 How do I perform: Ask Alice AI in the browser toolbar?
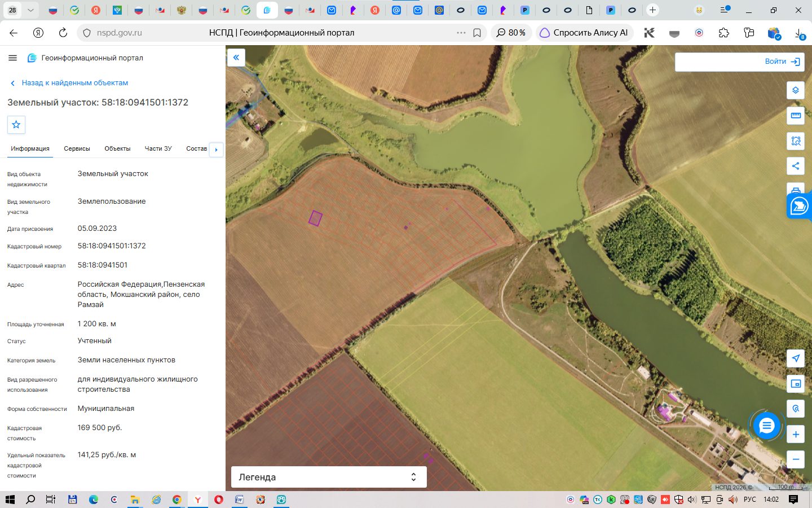coord(584,33)
